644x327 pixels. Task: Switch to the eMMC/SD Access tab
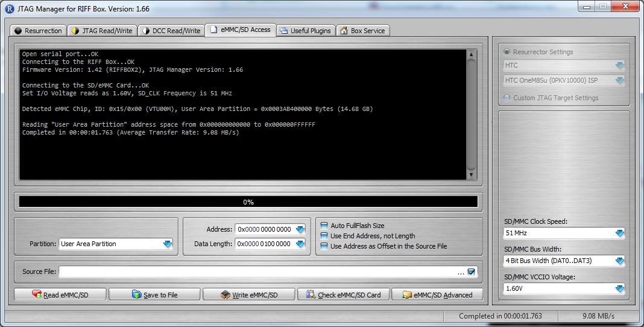coord(240,30)
